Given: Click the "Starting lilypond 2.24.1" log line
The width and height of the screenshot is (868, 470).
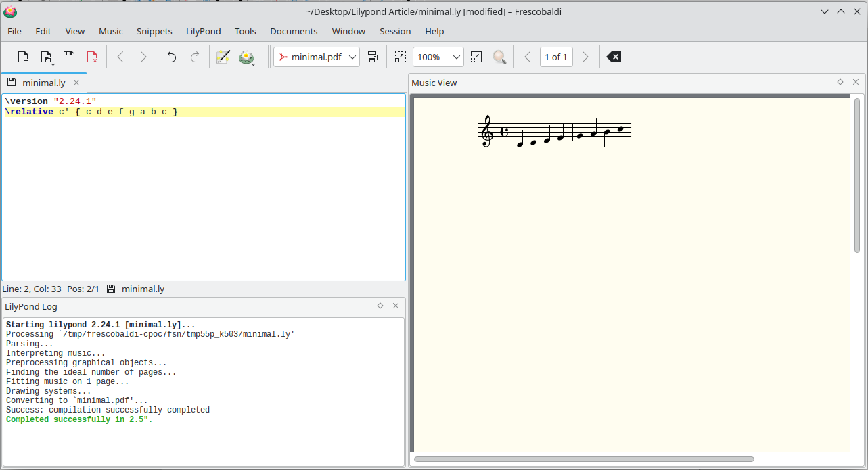Looking at the screenshot, I should [101, 325].
